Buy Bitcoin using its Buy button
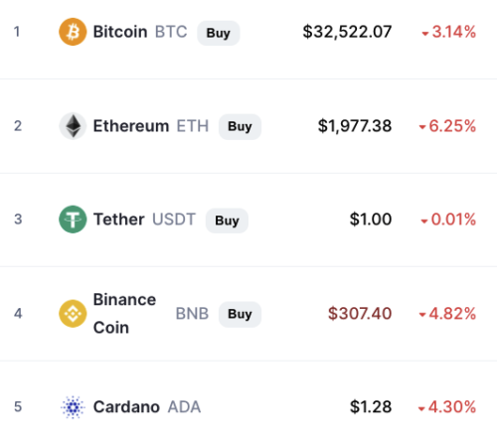497x448 pixels. coord(219,33)
